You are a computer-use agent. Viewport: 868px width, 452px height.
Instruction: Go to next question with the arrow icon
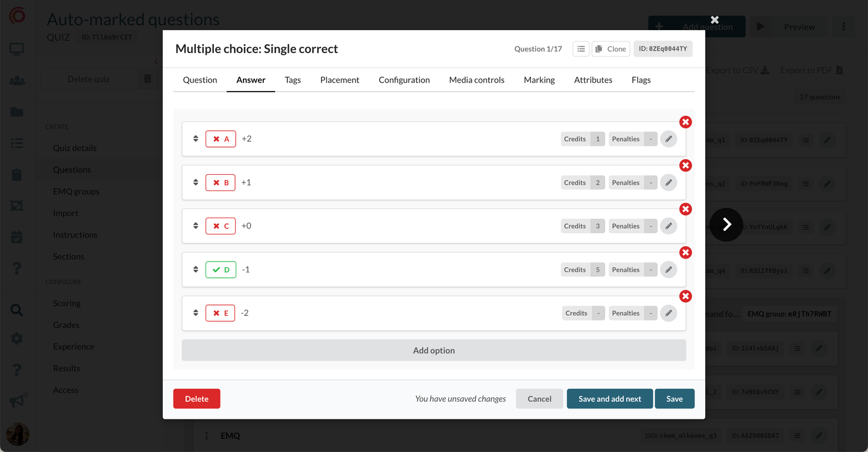click(726, 225)
